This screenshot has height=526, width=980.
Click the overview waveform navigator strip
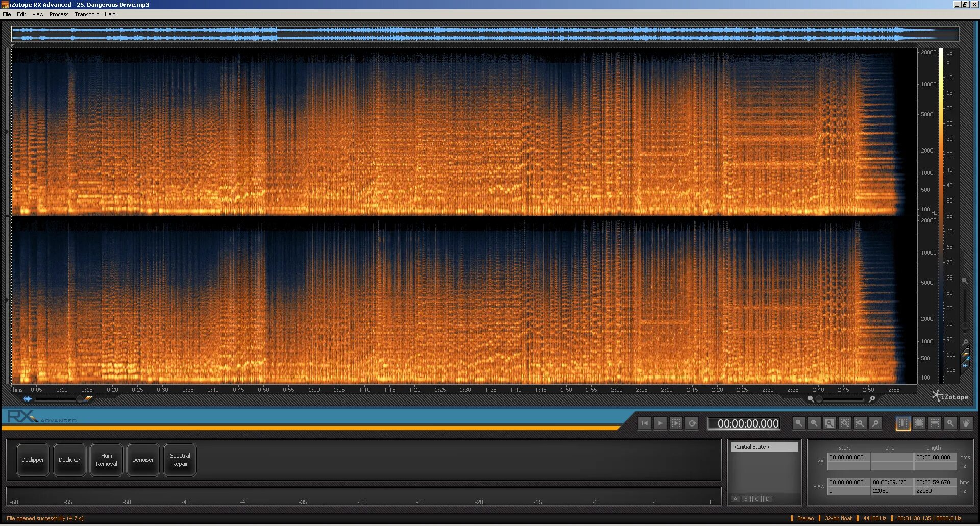click(x=485, y=34)
